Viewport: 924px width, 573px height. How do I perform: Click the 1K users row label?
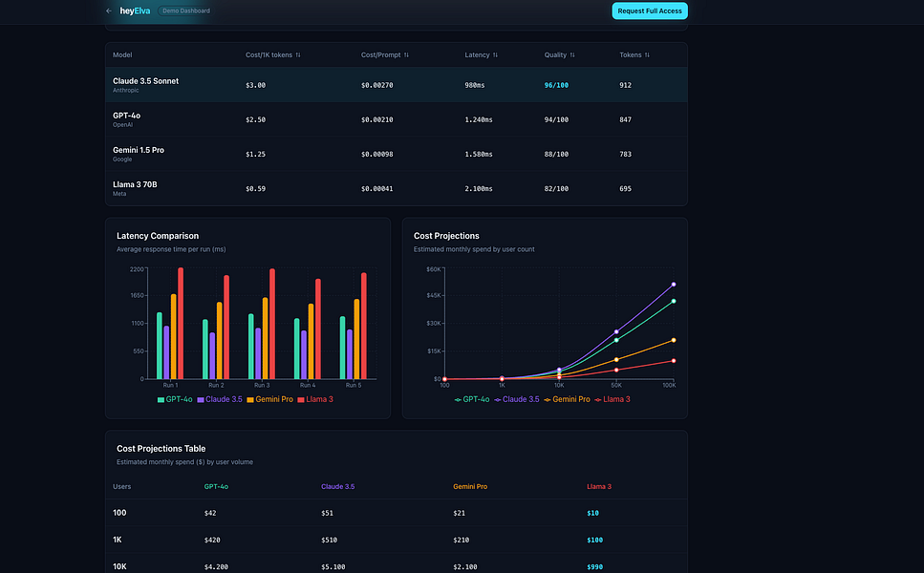(118, 540)
